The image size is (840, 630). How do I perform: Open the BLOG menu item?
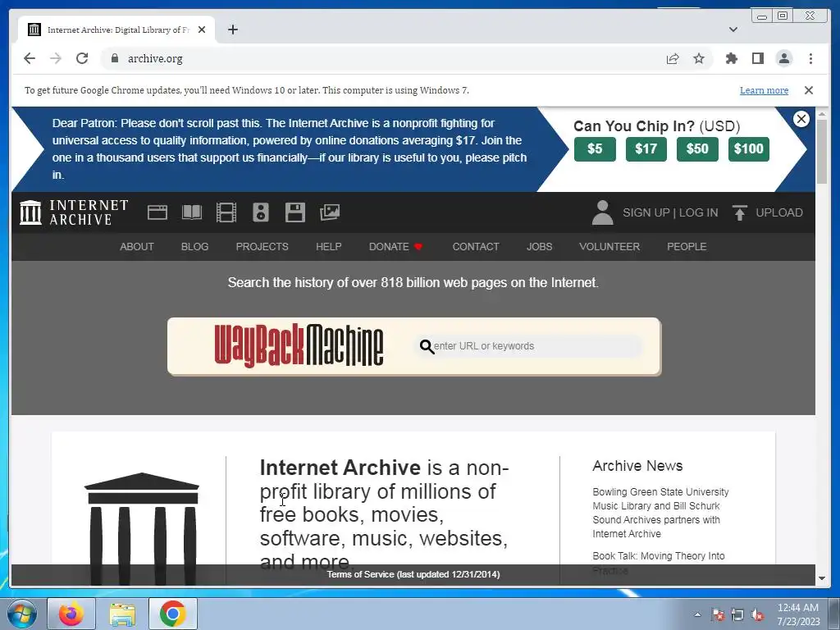coord(194,246)
